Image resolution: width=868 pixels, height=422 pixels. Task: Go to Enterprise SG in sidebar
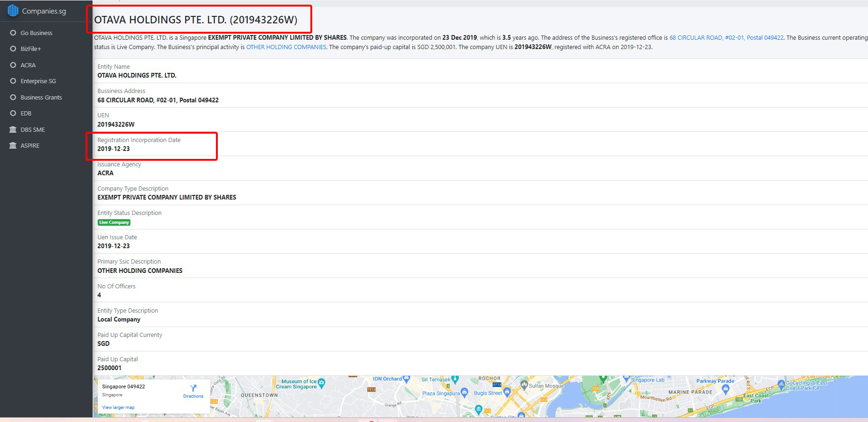point(38,81)
